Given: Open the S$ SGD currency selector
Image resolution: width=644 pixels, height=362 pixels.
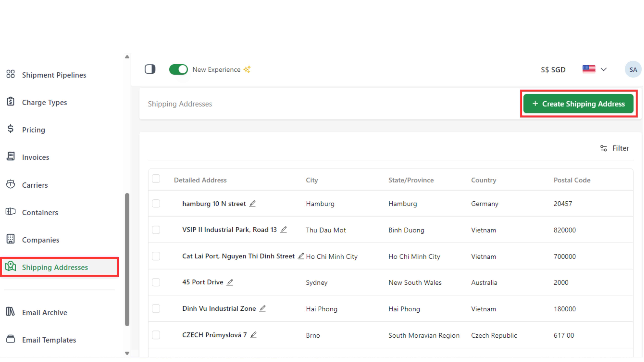Looking at the screenshot, I should 553,69.
